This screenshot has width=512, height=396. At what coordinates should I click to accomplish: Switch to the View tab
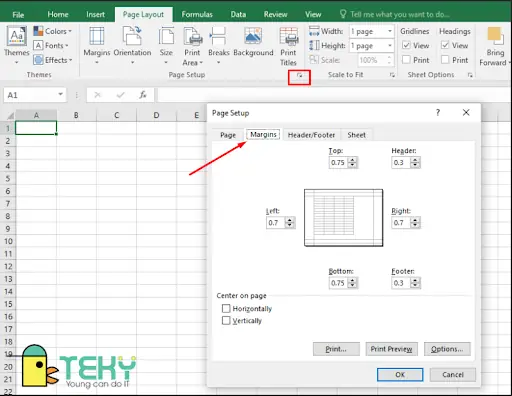tap(313, 14)
